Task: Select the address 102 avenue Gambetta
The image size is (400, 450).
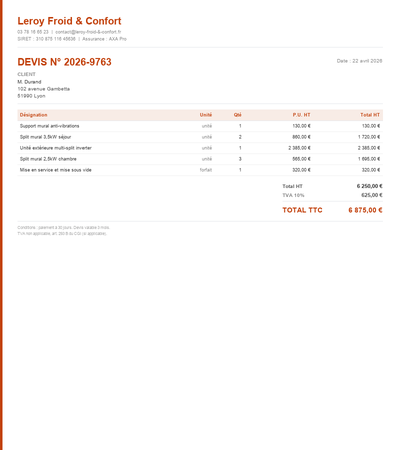Action: [44, 89]
